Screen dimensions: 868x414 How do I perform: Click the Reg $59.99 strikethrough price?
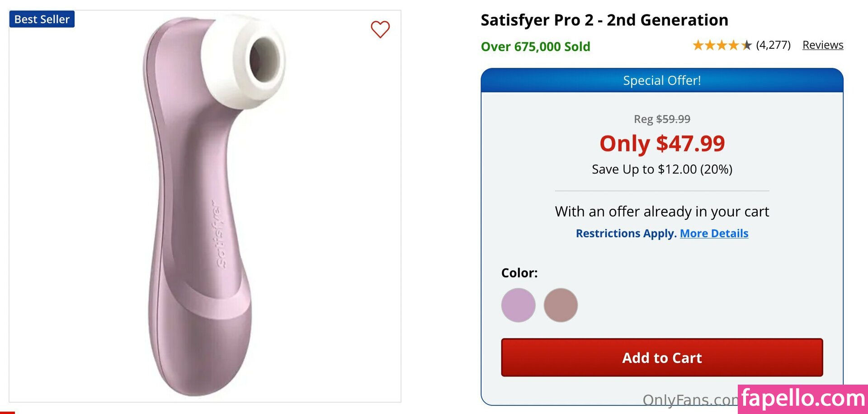tap(662, 119)
